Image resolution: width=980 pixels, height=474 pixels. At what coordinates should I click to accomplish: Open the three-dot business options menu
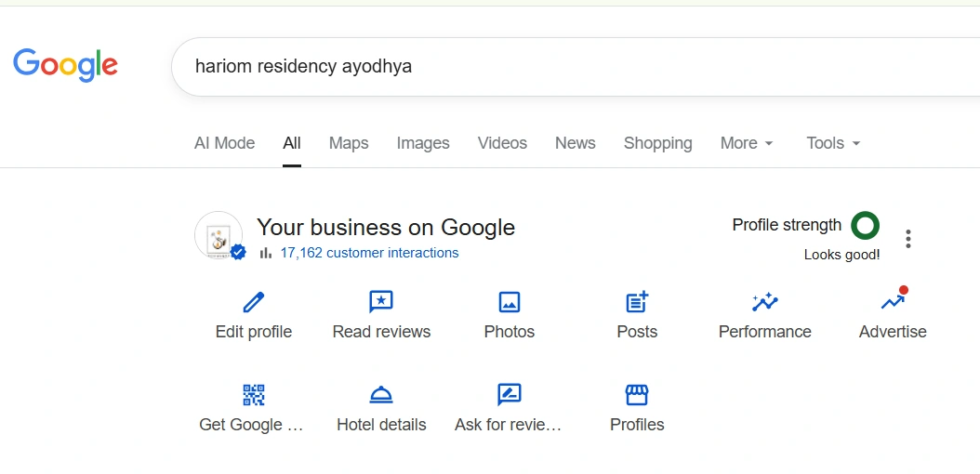point(908,239)
